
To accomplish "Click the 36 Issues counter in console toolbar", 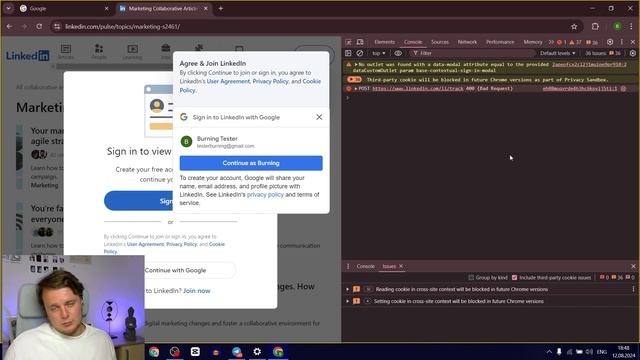I will click(x=603, y=53).
